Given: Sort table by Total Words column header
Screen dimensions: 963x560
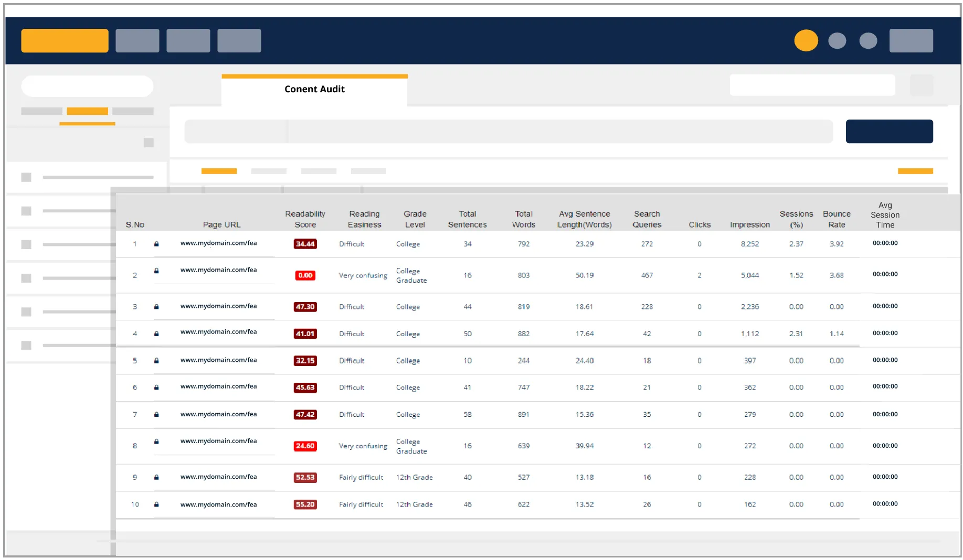Looking at the screenshot, I should tap(523, 219).
